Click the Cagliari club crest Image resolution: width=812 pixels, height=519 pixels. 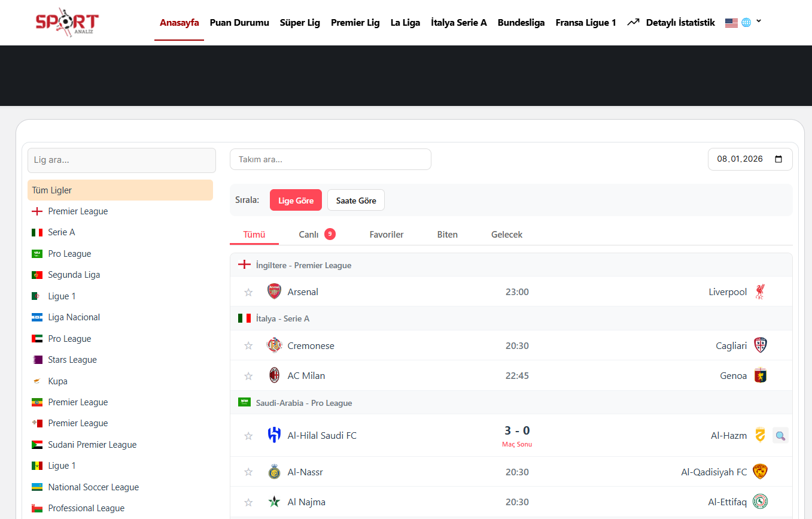coord(760,345)
